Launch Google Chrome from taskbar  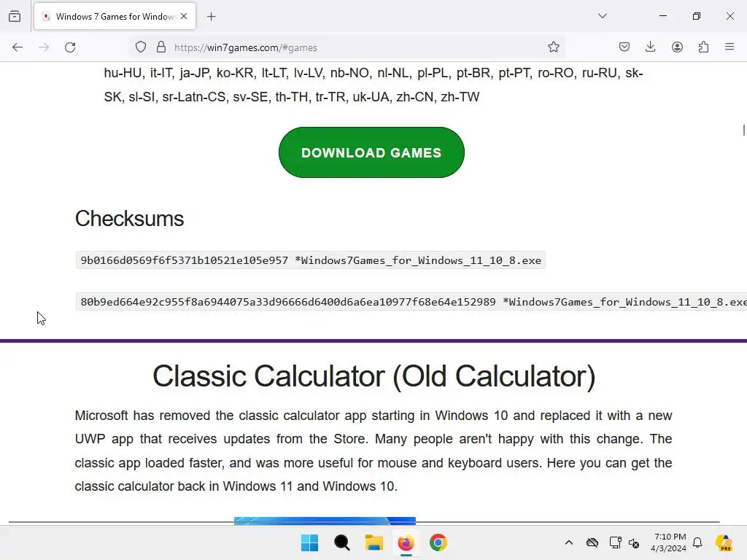438,542
